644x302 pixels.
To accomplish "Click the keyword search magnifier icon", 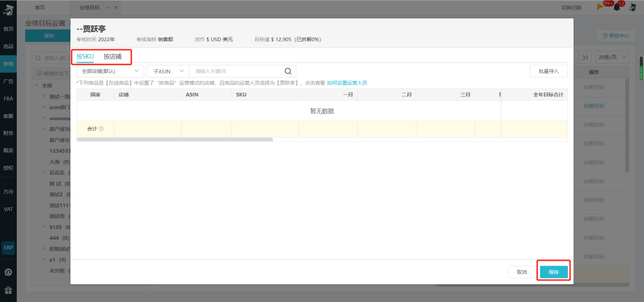I will pyautogui.click(x=288, y=70).
